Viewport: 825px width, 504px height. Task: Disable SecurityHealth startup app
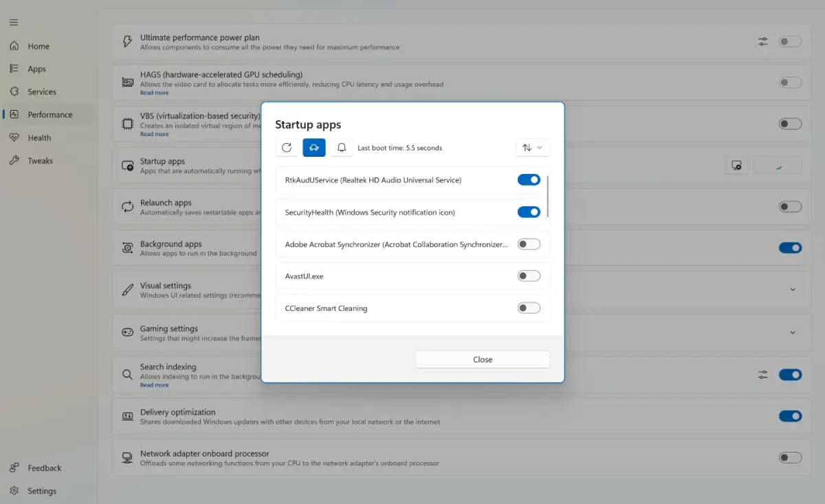pos(529,212)
